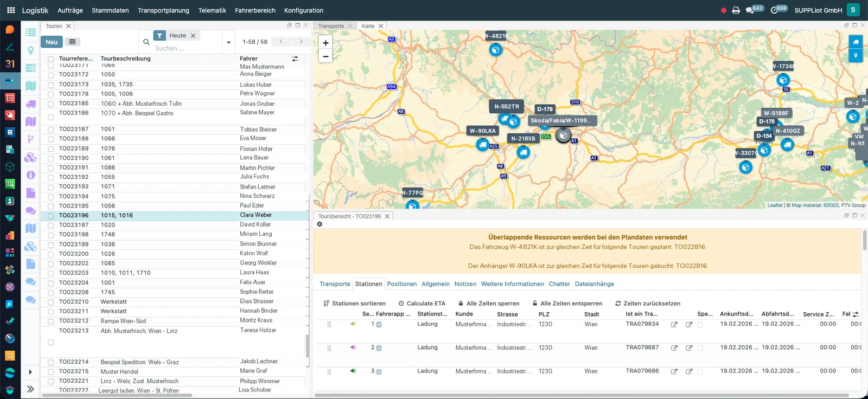Toggle Sperren checkbox for TRA079686 row
Viewport: 868px width, 399px height.
(x=700, y=372)
